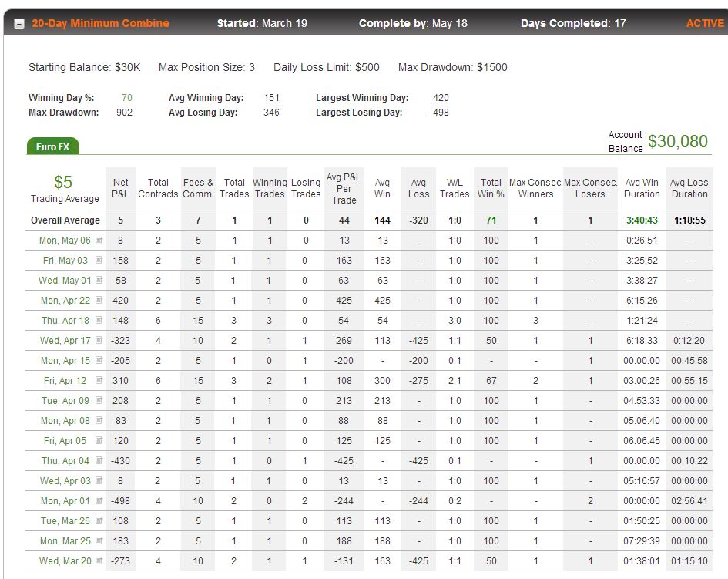Open the note icon for Mon, May 06
The height and width of the screenshot is (579, 728).
[x=99, y=241]
